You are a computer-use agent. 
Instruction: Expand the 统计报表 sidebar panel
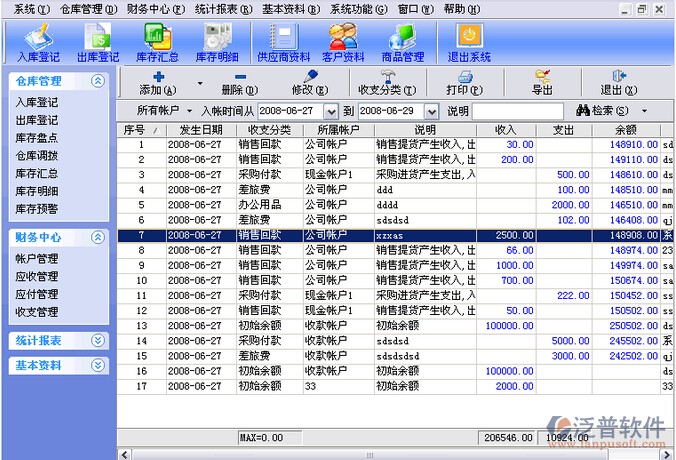[97, 341]
